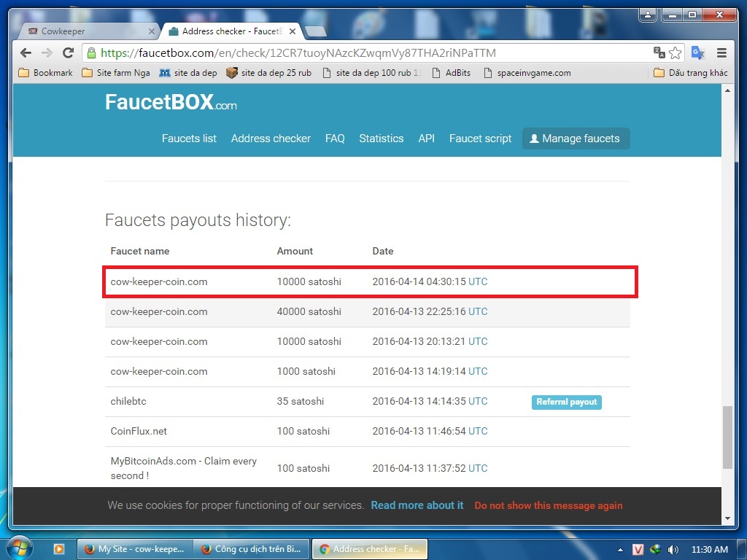
Task: Open the AdBits bookmark
Action: (x=451, y=73)
